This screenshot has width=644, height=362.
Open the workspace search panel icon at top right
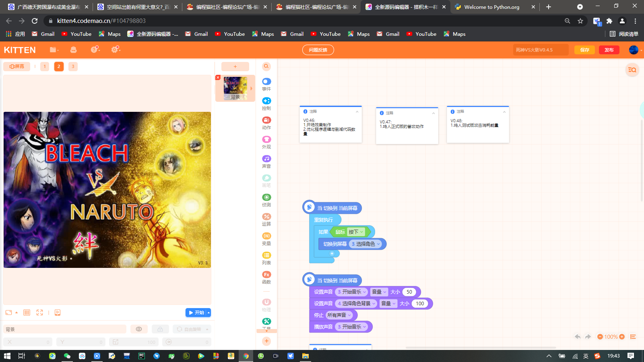click(x=632, y=70)
